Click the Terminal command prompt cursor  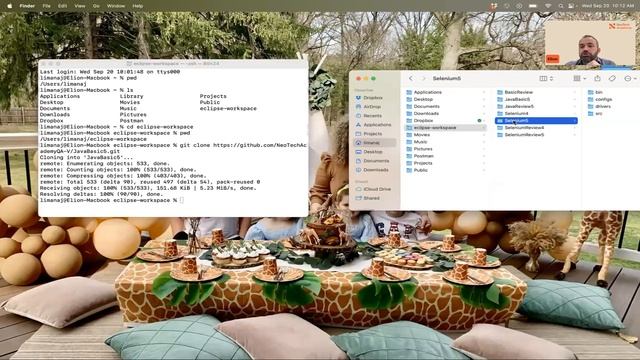pos(182,200)
